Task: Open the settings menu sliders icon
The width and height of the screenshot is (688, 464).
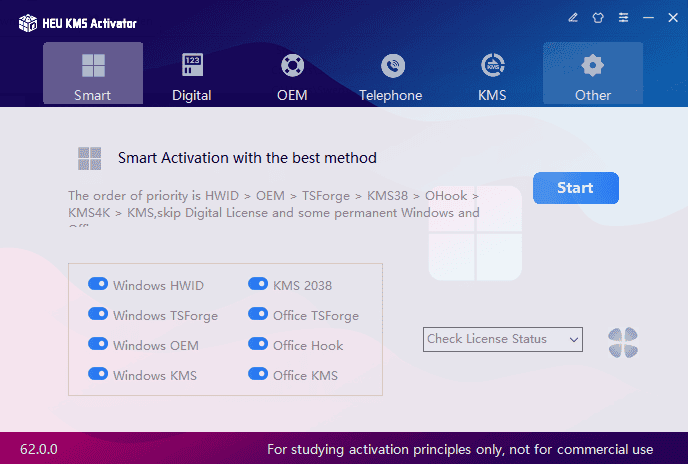Action: [624, 18]
